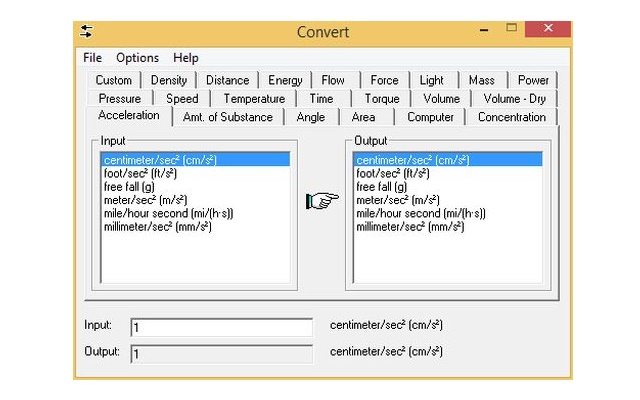The height and width of the screenshot is (400, 640).
Task: Choose millimeter/sec² in the Output list
Action: point(409,226)
